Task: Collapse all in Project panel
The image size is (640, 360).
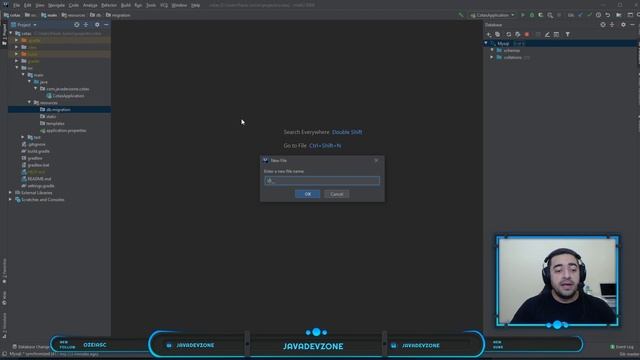Action: pyautogui.click(x=86, y=25)
